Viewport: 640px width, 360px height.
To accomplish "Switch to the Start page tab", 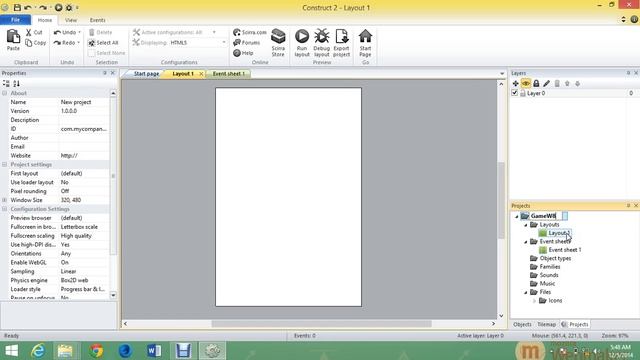I will pos(146,74).
